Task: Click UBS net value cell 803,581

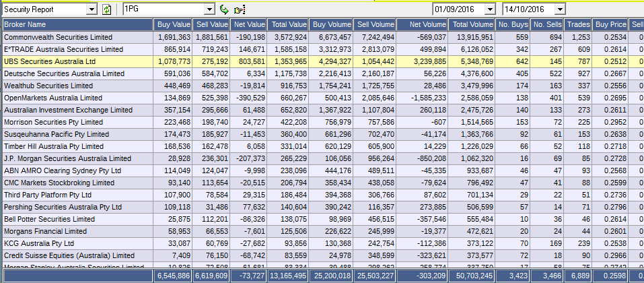Action: click(248, 62)
